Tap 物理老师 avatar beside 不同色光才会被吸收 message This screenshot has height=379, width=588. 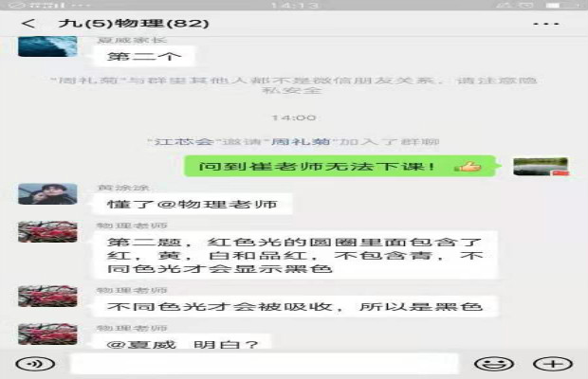point(47,297)
